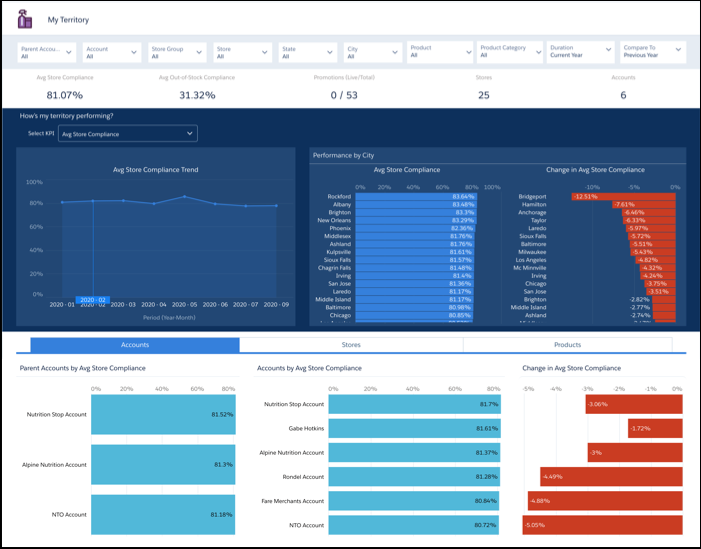
Task: Select NTO Account 81.18% parent bar
Action: click(163, 515)
